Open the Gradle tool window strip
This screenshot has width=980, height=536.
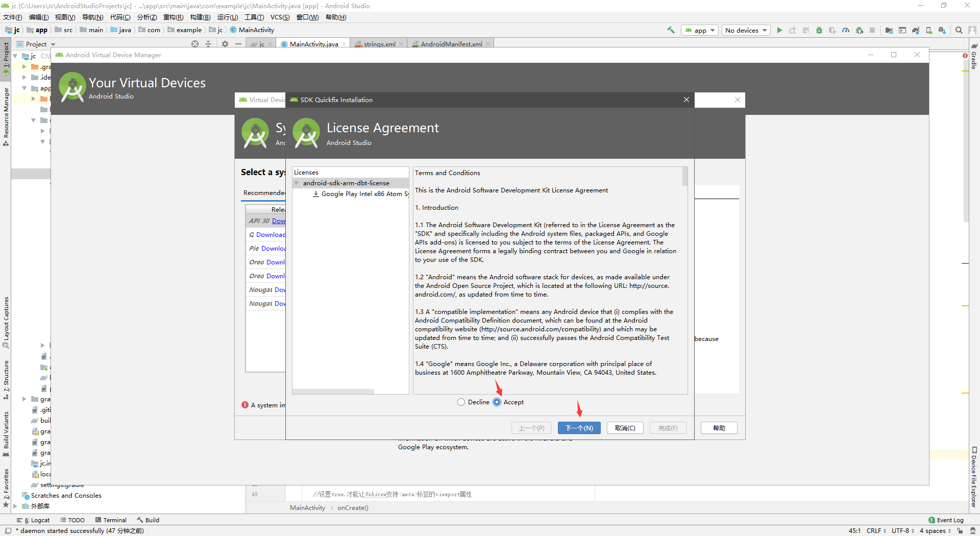[974, 57]
